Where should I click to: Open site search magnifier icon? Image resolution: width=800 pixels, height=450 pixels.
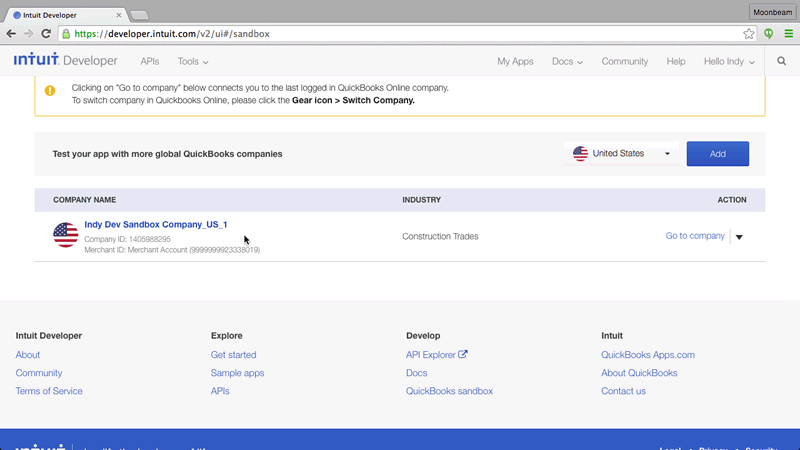point(782,61)
